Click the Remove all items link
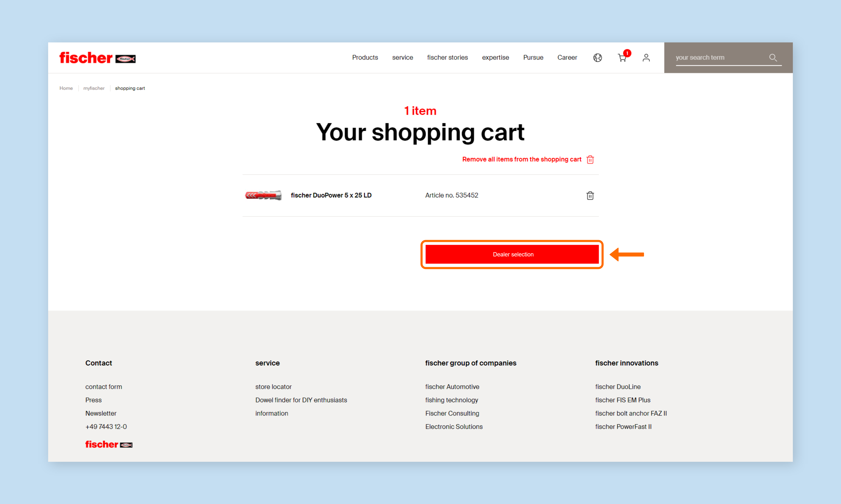841x504 pixels. tap(521, 159)
